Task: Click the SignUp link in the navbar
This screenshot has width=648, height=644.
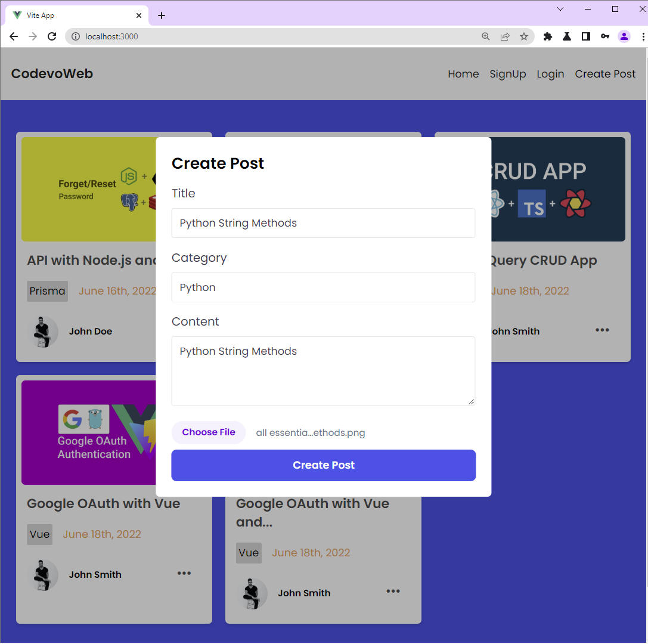Action: click(x=507, y=74)
